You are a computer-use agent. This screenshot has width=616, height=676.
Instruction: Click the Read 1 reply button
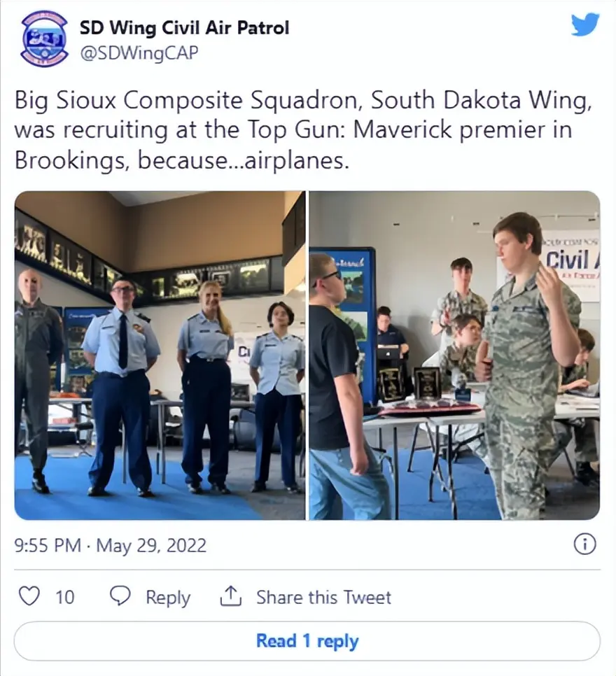pyautogui.click(x=307, y=641)
